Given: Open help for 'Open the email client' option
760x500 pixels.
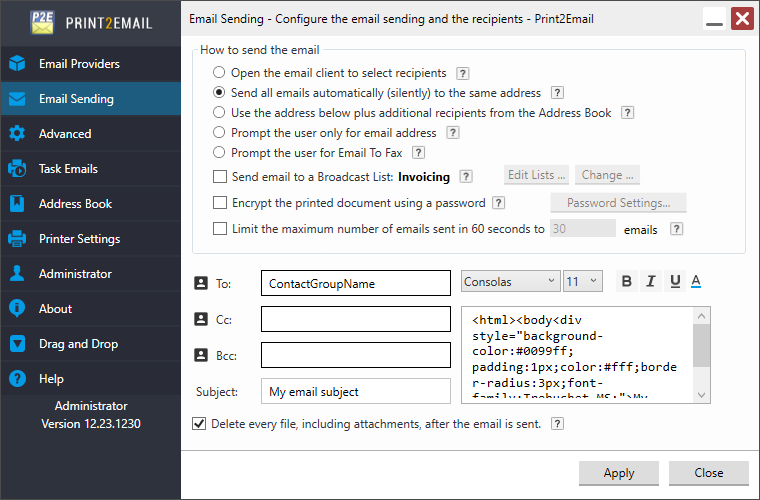Looking at the screenshot, I should pos(463,73).
